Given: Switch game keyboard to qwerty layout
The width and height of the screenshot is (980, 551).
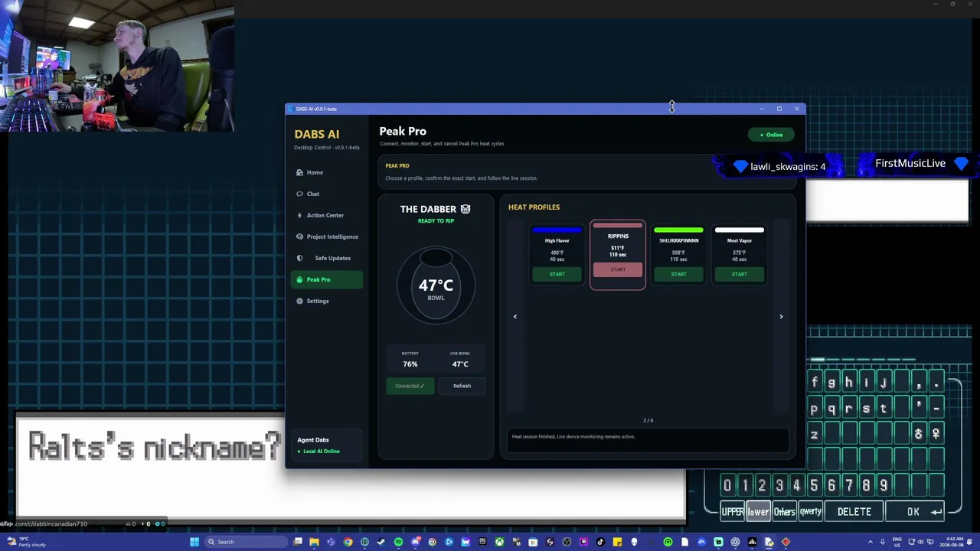Looking at the screenshot, I should coord(810,511).
